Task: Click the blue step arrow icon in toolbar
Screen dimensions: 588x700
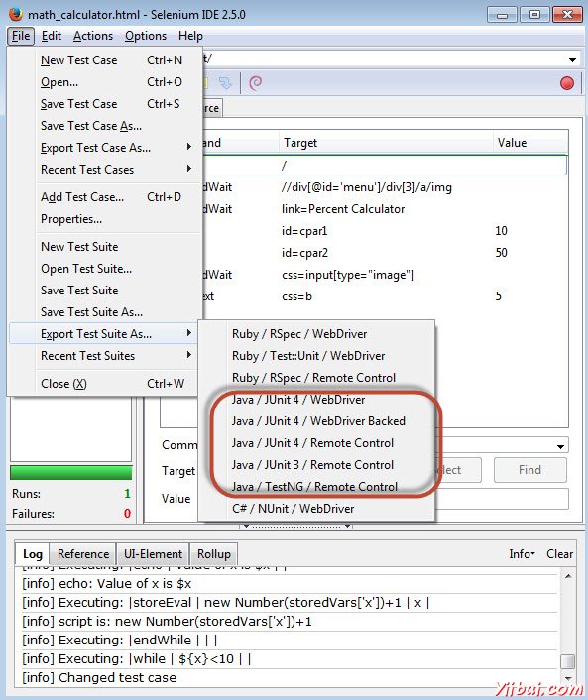Action: click(x=225, y=83)
